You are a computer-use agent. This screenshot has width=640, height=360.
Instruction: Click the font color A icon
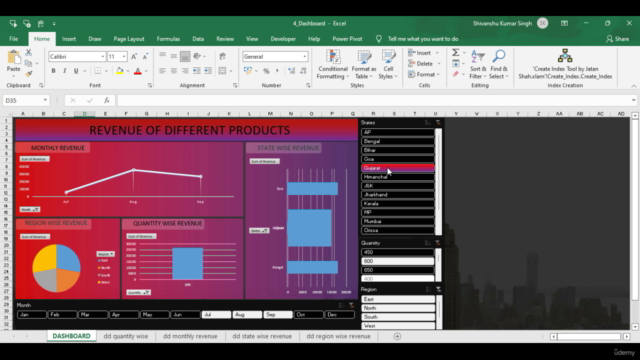(138, 71)
